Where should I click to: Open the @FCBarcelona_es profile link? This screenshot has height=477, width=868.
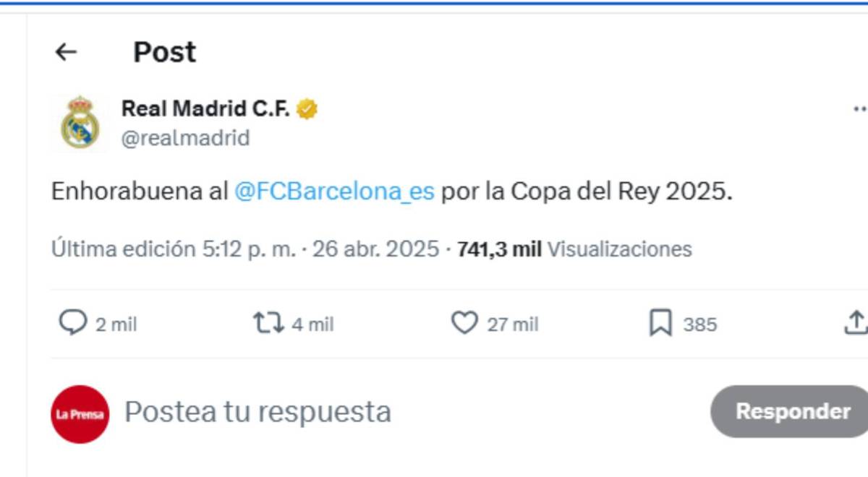tap(333, 192)
